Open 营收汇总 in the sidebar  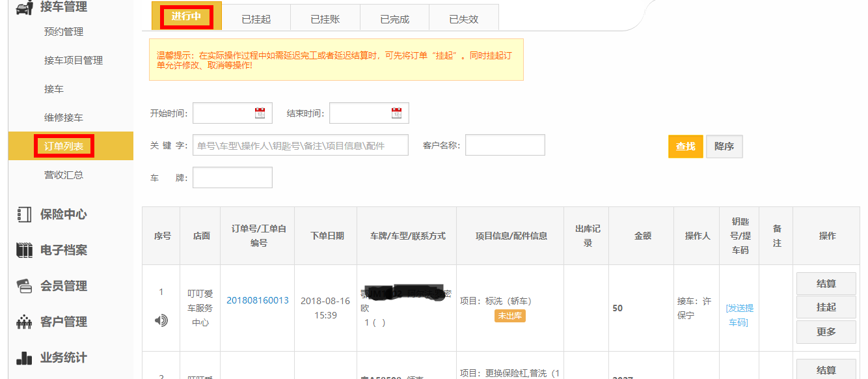[x=64, y=175]
